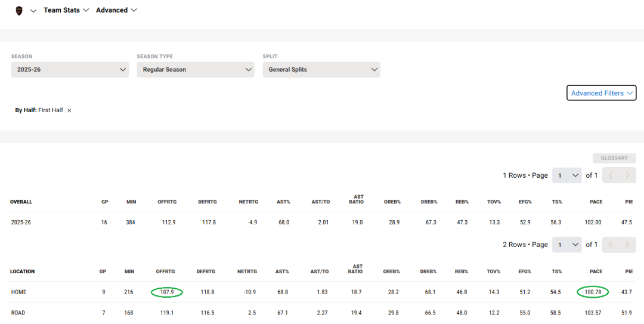Open the Season Type dropdown

click(196, 70)
